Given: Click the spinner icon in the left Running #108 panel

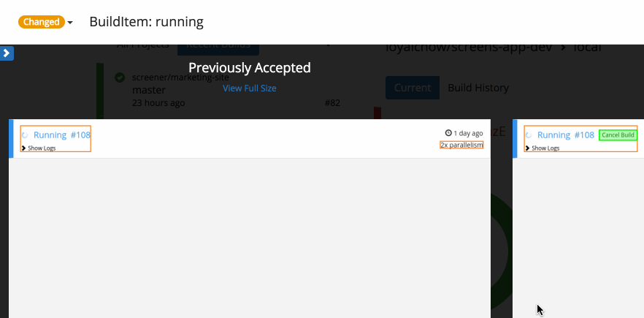Looking at the screenshot, I should click(25, 135).
